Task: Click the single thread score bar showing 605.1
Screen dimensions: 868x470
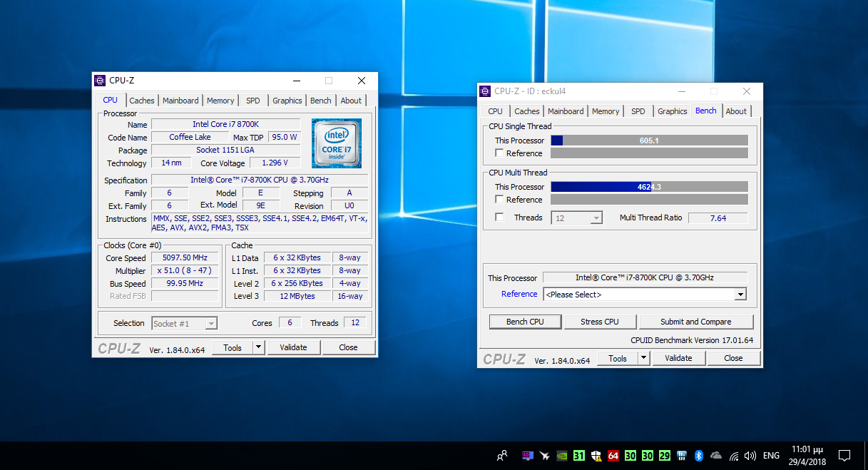Action: click(x=649, y=141)
